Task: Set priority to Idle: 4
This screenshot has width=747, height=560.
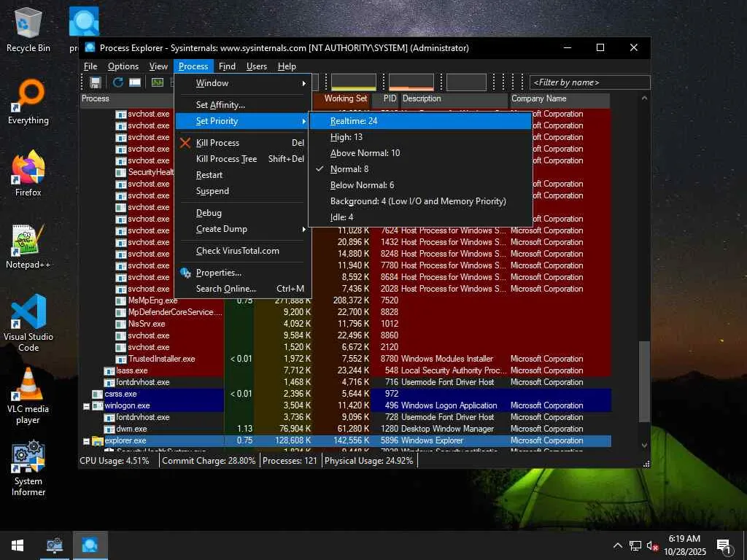Action: (x=420, y=217)
